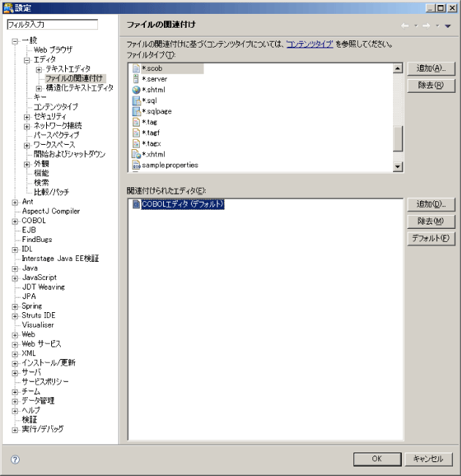Click the file type list scrollbar thumb
The image size is (461, 476).
point(397,138)
